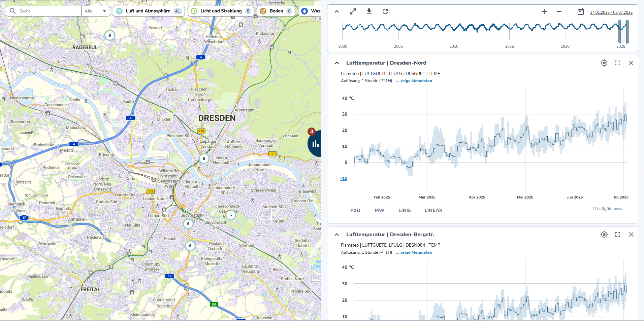Collapse the Lufttemperatur Dresden-Bergstr. chart
Viewport: 644px width, 321px height.
[337, 235]
